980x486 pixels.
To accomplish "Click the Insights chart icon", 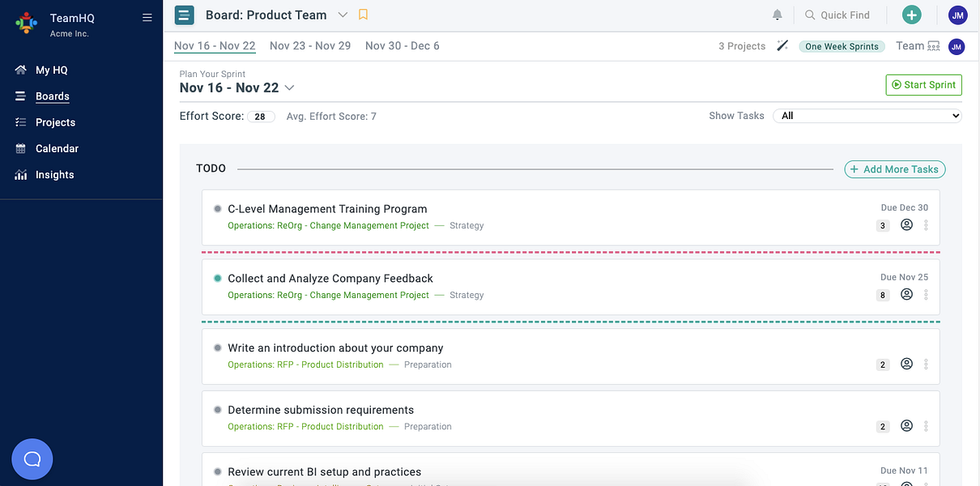I will coord(21,175).
